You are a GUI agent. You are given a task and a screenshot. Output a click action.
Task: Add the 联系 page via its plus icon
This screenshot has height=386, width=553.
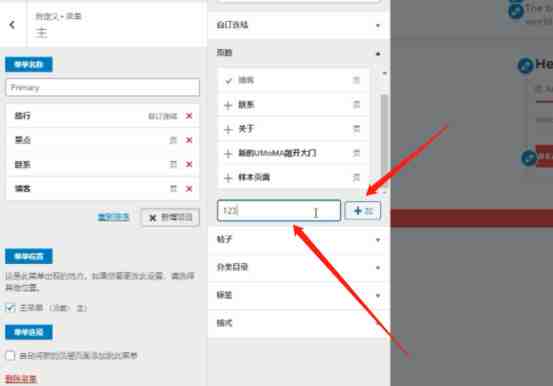(228, 105)
